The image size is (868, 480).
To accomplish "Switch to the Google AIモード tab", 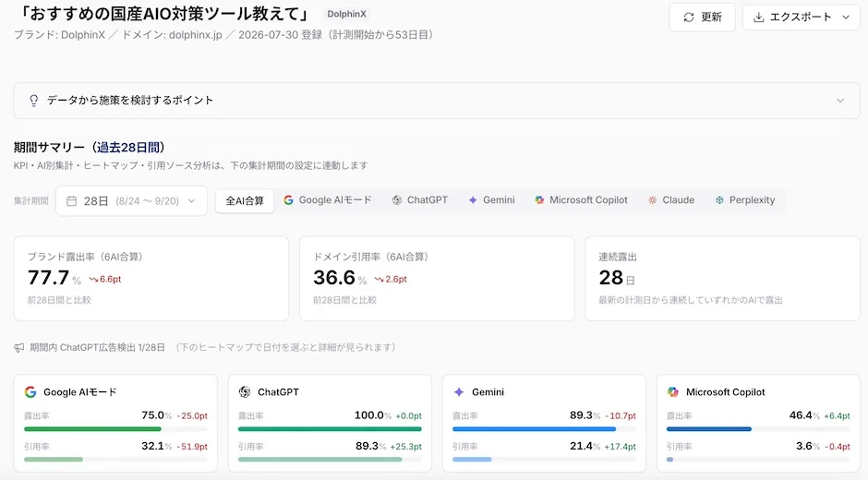I will tap(327, 200).
